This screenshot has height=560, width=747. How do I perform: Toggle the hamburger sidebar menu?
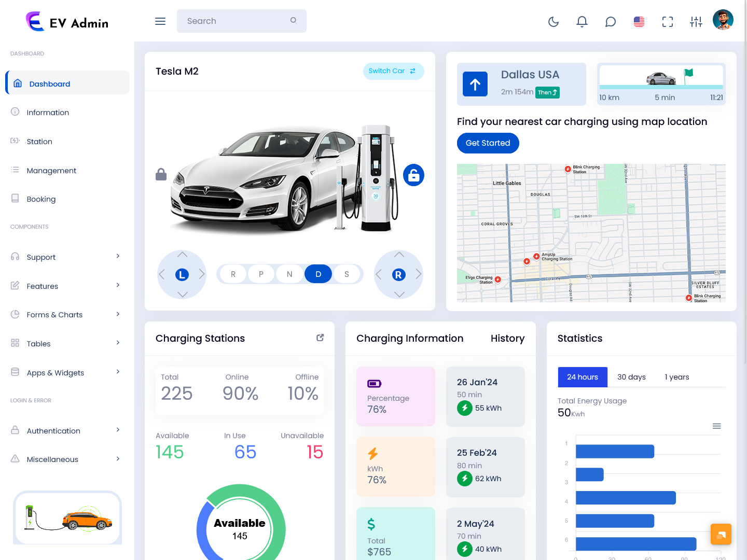[160, 21]
